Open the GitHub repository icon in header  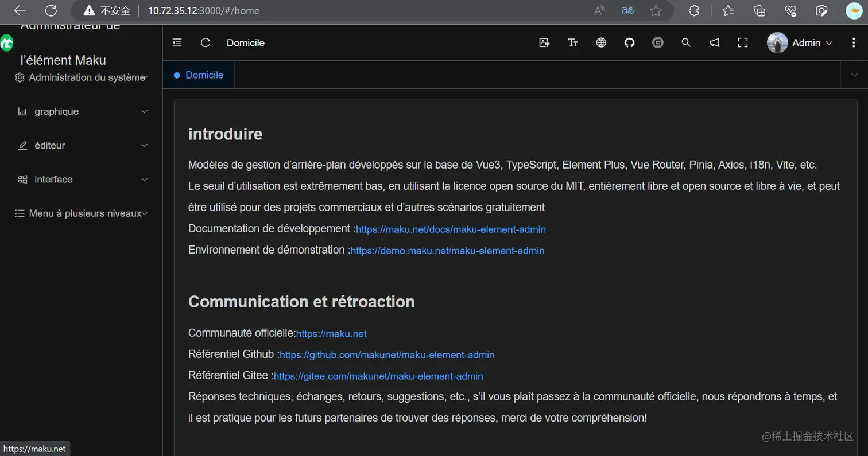(630, 42)
